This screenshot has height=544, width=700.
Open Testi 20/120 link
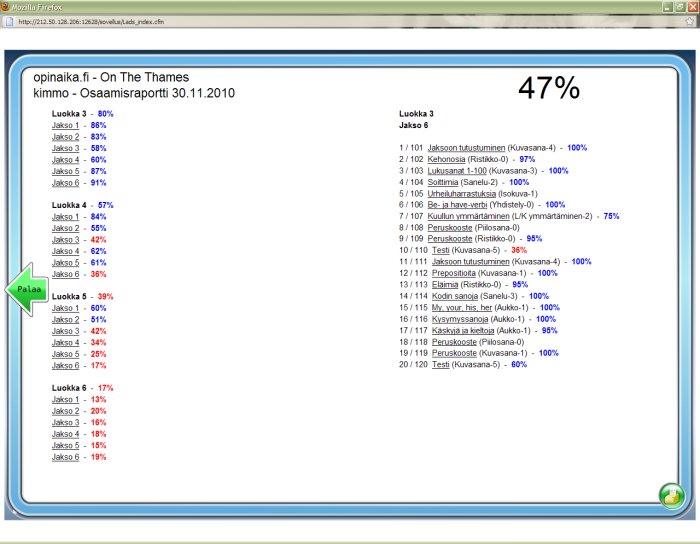pos(440,365)
